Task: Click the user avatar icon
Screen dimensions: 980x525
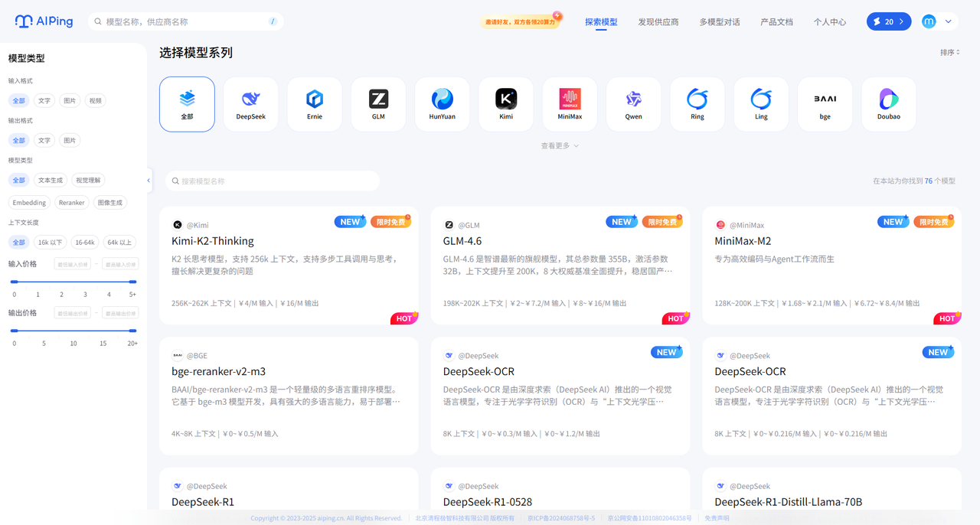Action: tap(929, 21)
